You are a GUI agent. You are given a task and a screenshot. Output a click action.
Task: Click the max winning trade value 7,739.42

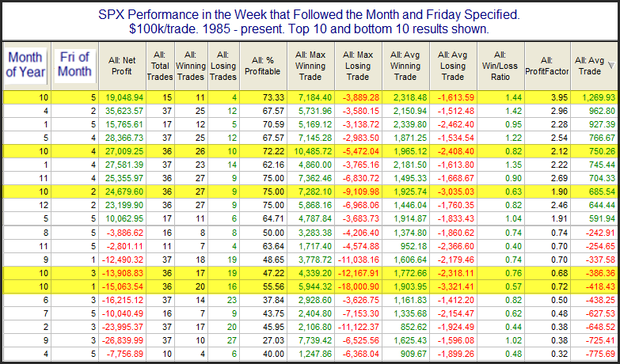coord(316,341)
